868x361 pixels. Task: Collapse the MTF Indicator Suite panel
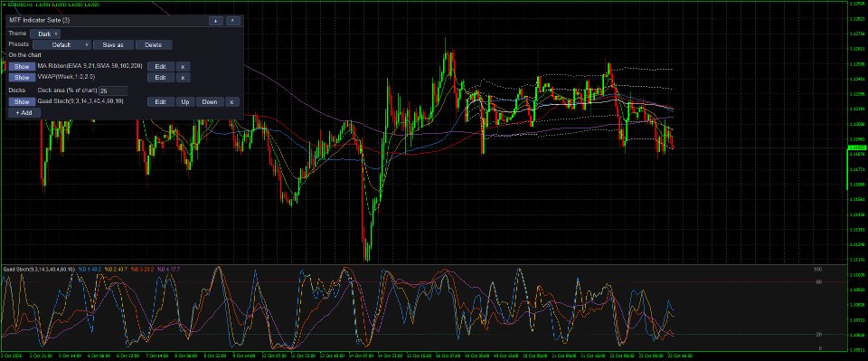pyautogui.click(x=233, y=21)
